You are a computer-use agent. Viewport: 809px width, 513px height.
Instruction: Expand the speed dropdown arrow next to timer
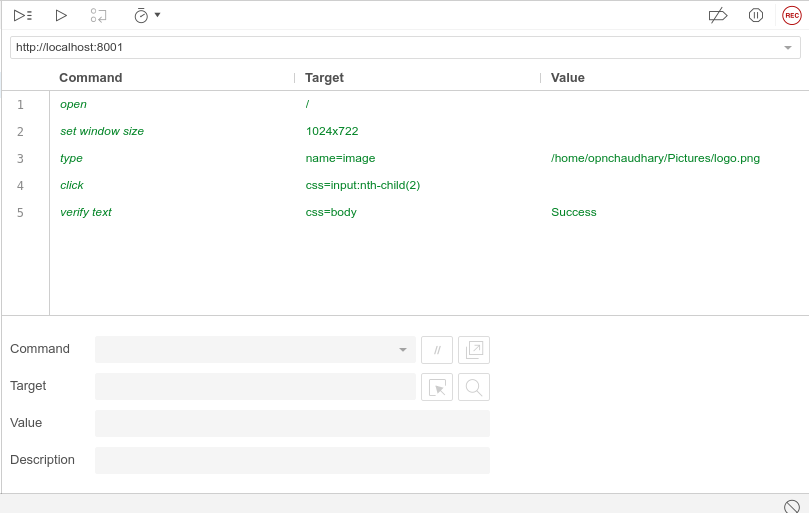[157, 15]
